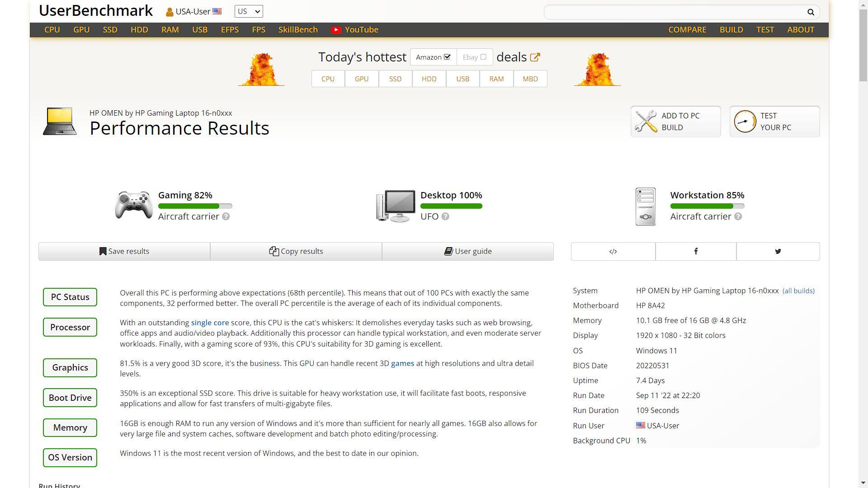
Task: Click the TEST YOUR PC gauge icon
Action: 744,121
